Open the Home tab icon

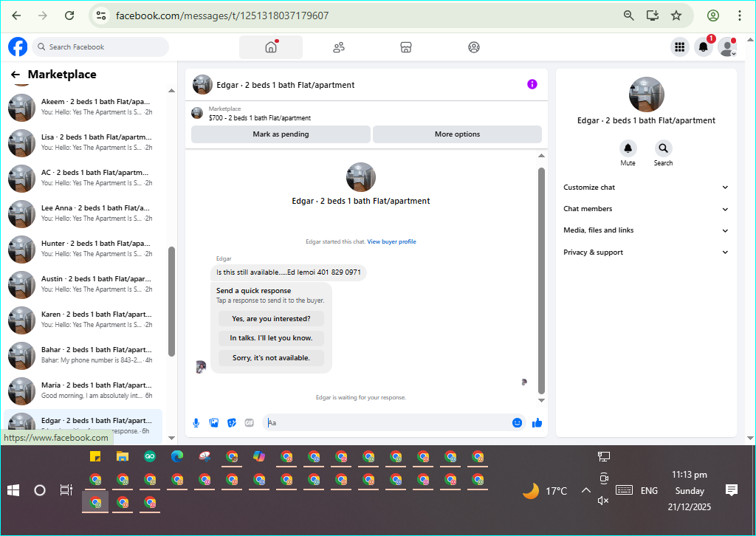click(271, 47)
